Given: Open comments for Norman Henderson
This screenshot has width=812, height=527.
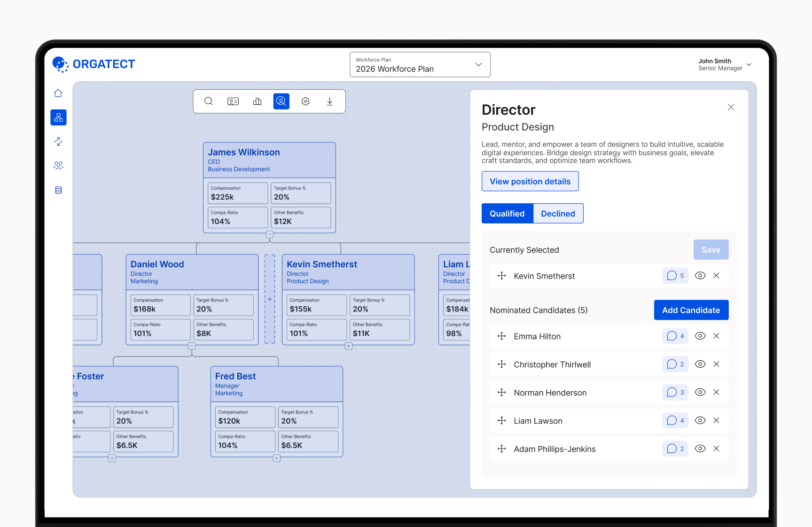Looking at the screenshot, I should pos(675,392).
